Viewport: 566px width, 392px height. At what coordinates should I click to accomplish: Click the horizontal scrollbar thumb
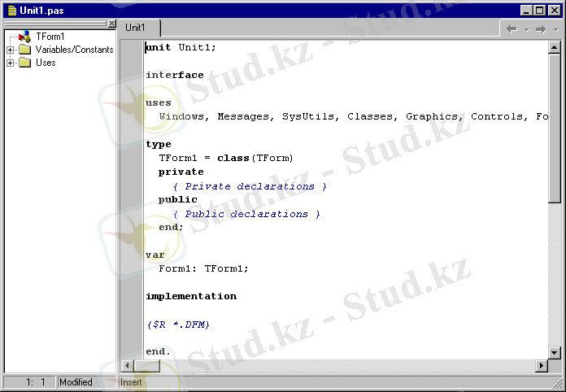(x=147, y=366)
